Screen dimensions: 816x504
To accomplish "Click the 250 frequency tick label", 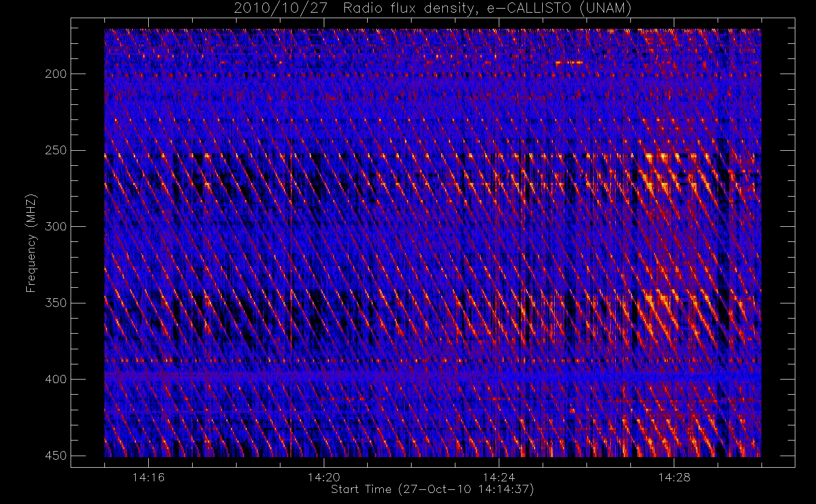I will (55, 150).
